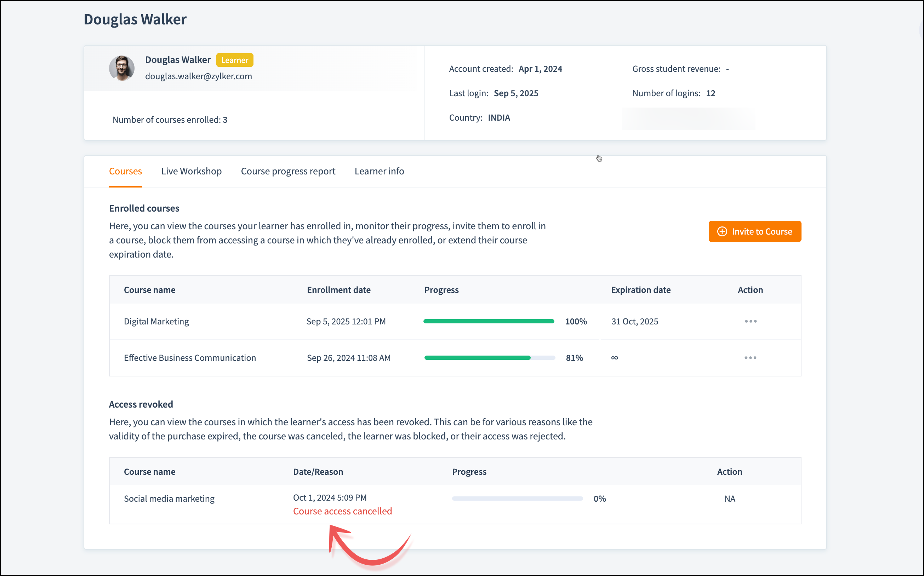Go to the Learner info tab

point(379,171)
